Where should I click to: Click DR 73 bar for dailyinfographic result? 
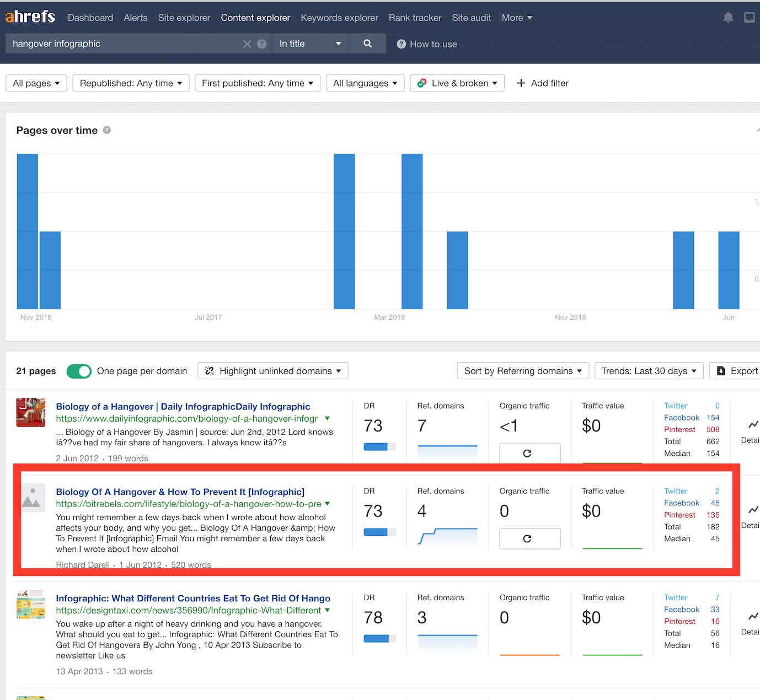(379, 447)
